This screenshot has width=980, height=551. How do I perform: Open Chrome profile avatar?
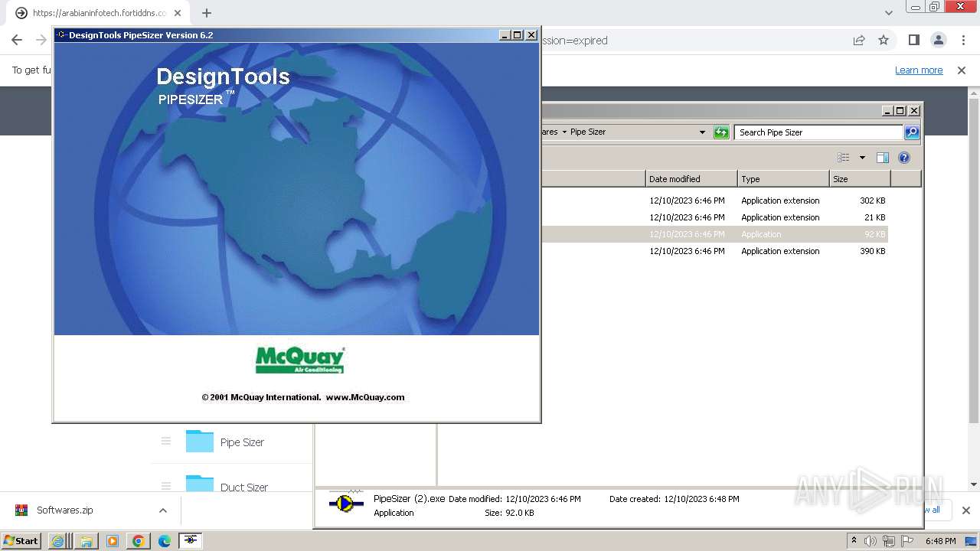point(938,41)
